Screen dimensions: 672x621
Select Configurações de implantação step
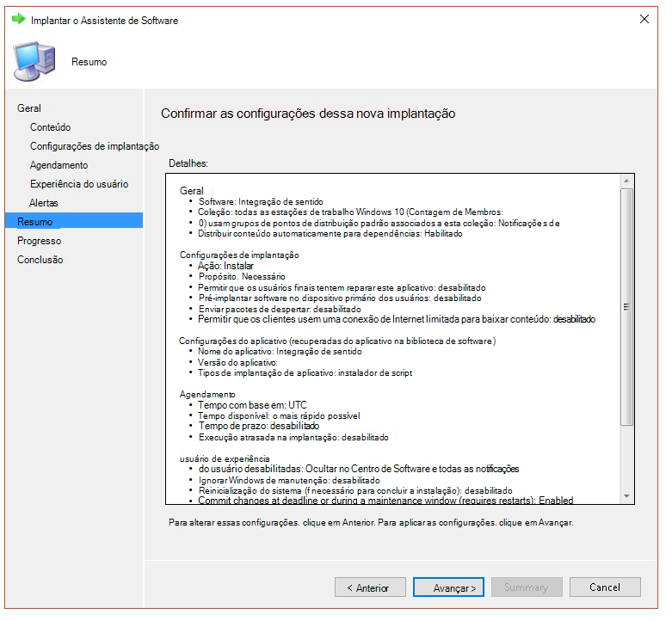pos(95,146)
